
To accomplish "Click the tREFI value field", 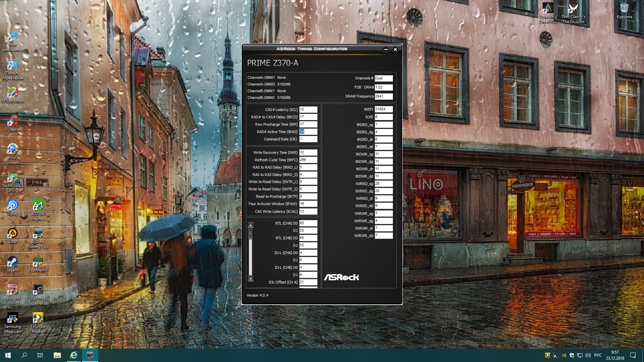I will coord(383,109).
